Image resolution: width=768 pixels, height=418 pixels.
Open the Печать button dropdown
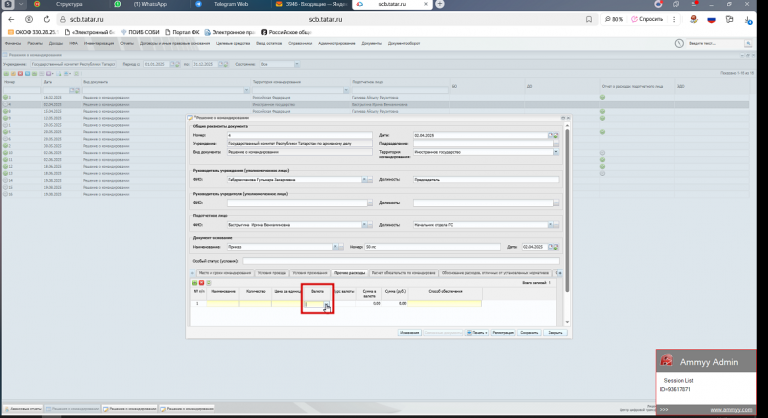(486, 333)
